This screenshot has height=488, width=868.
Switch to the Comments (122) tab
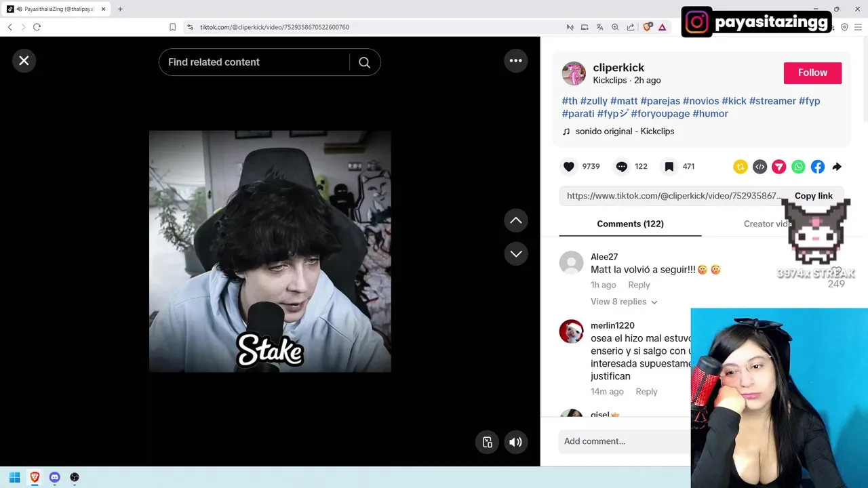[x=630, y=224]
